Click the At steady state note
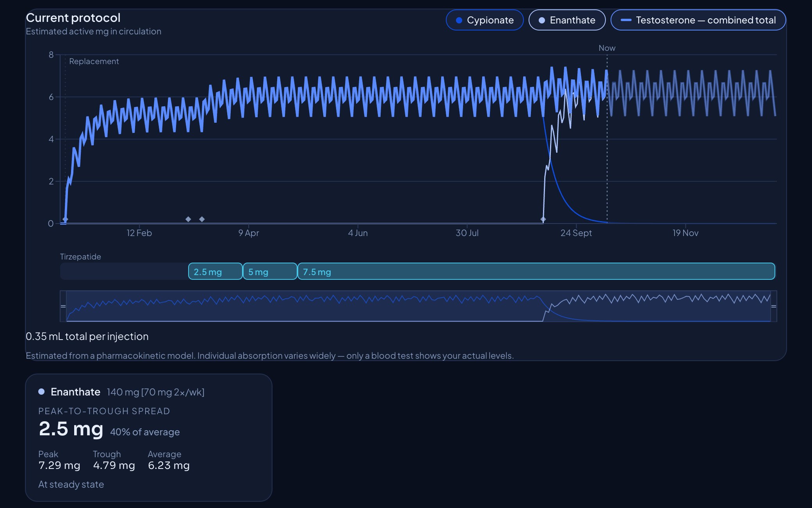Screen dimensions: 812x508 [x=71, y=485]
